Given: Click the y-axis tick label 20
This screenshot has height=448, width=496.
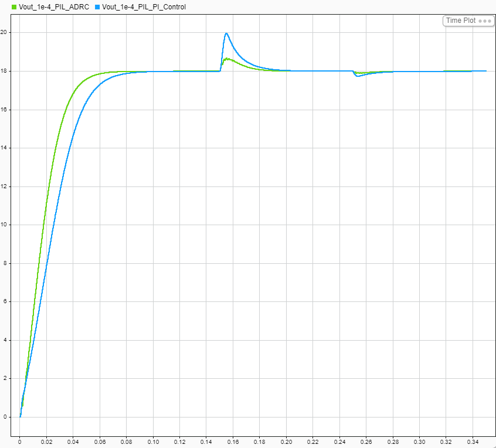Looking at the screenshot, I should point(4,32).
